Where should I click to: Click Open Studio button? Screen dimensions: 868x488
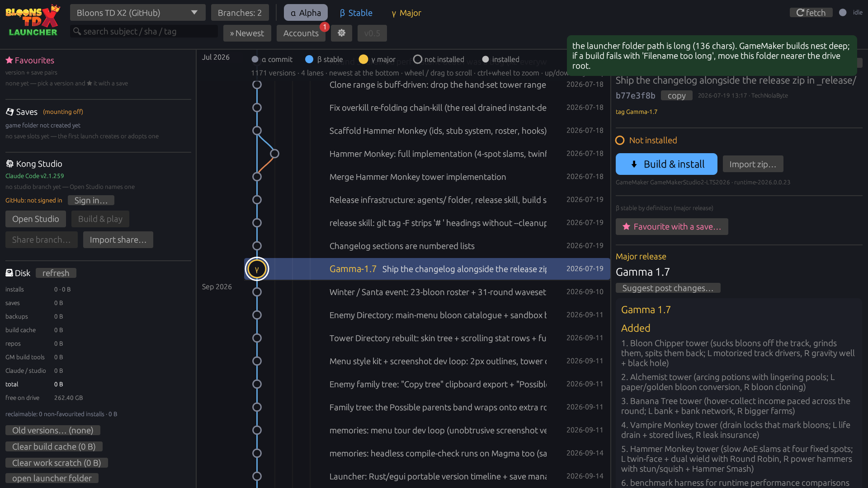[x=35, y=219]
